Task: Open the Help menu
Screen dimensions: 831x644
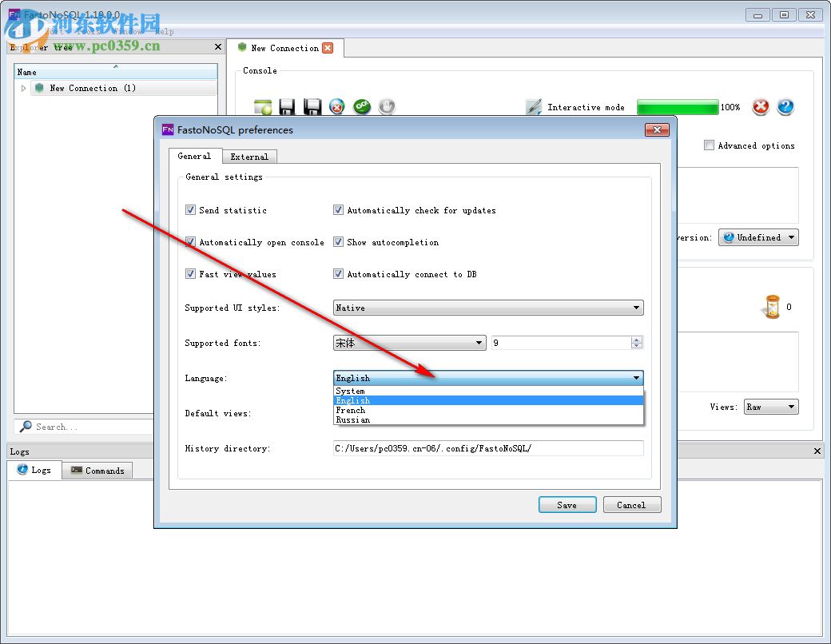Action: [x=165, y=32]
